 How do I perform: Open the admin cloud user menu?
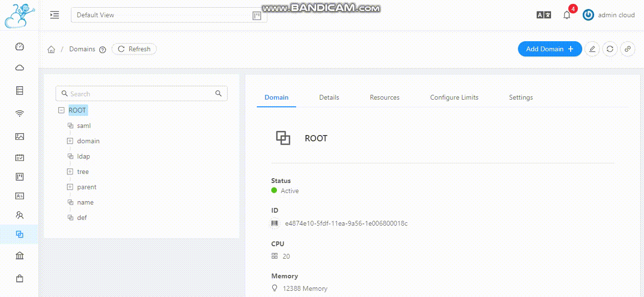point(609,15)
